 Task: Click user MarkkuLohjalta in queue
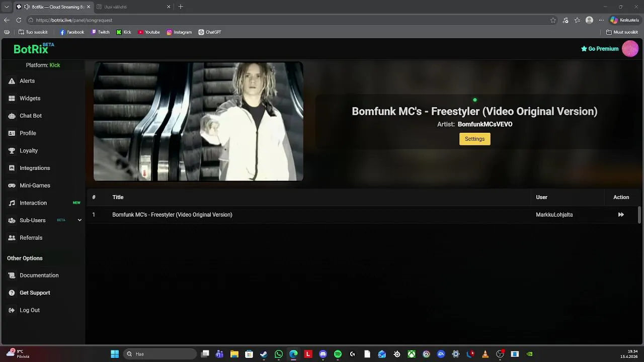click(554, 215)
